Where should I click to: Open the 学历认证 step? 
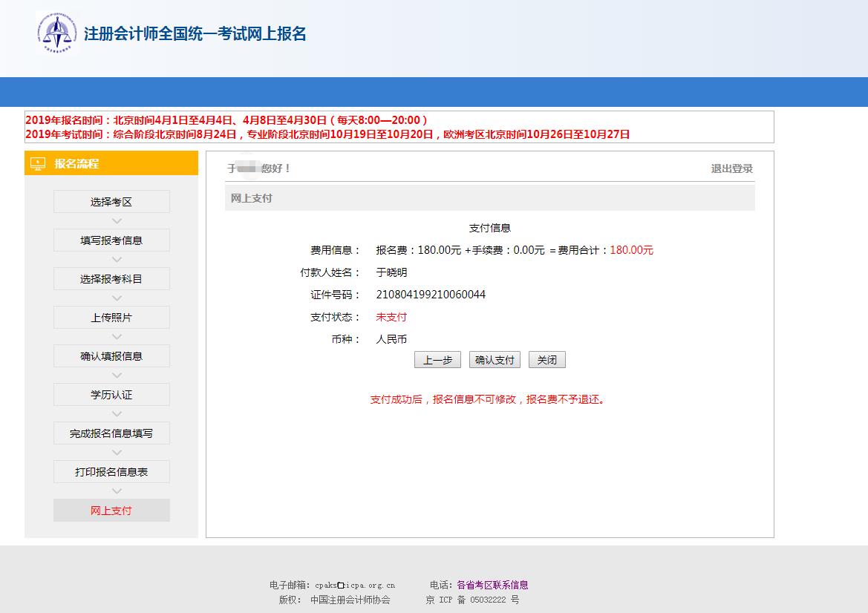111,394
